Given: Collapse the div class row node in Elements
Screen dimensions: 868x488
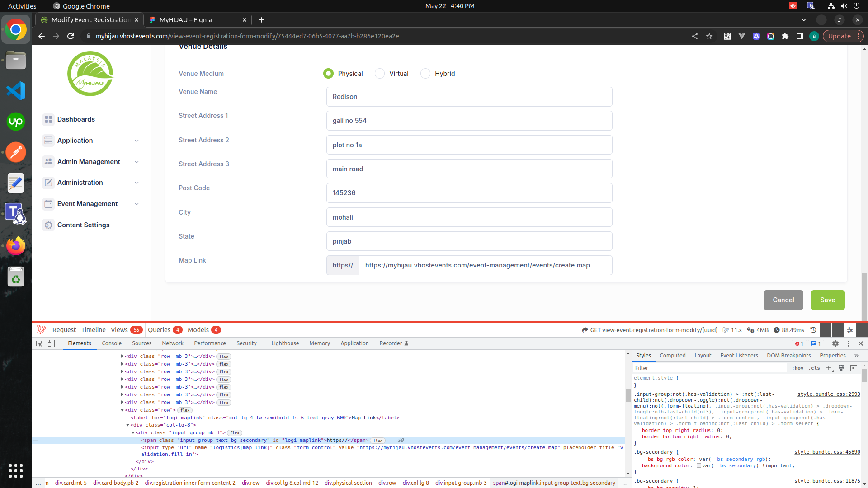Looking at the screenshot, I should coord(122,410).
